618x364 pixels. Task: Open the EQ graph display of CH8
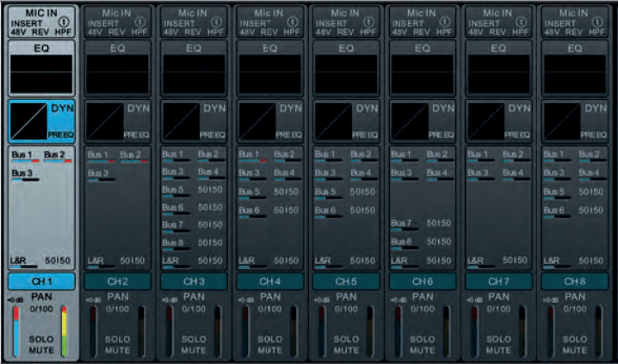575,74
